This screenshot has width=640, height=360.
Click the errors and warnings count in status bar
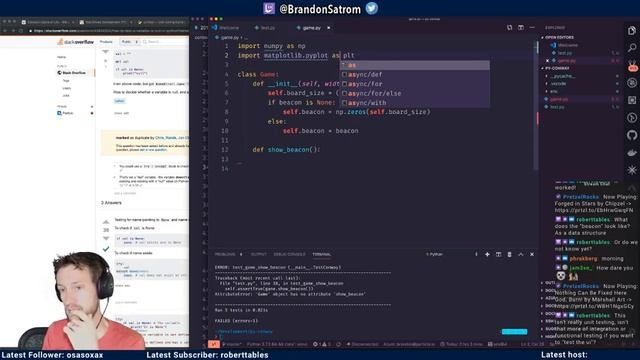(x=322, y=344)
